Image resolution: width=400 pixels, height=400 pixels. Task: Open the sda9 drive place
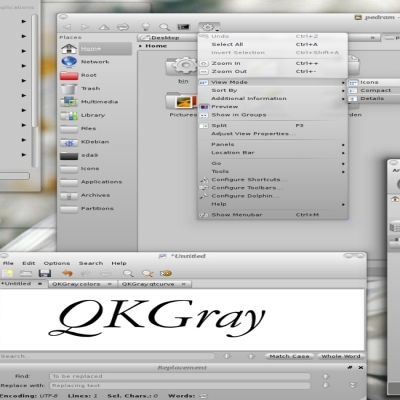97,155
